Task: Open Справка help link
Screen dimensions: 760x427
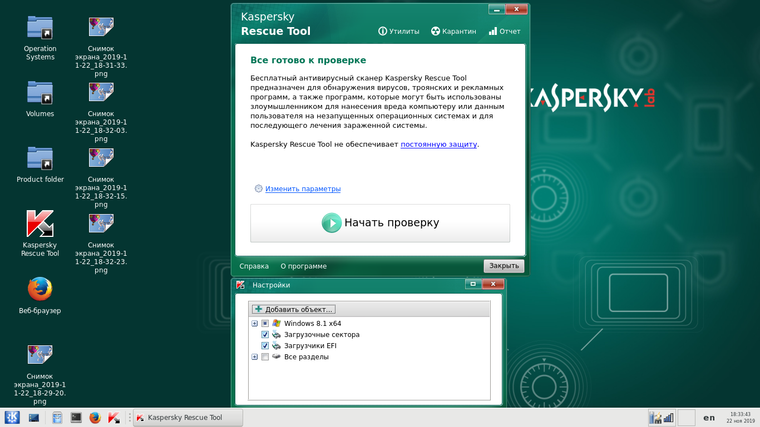Action: [254, 266]
